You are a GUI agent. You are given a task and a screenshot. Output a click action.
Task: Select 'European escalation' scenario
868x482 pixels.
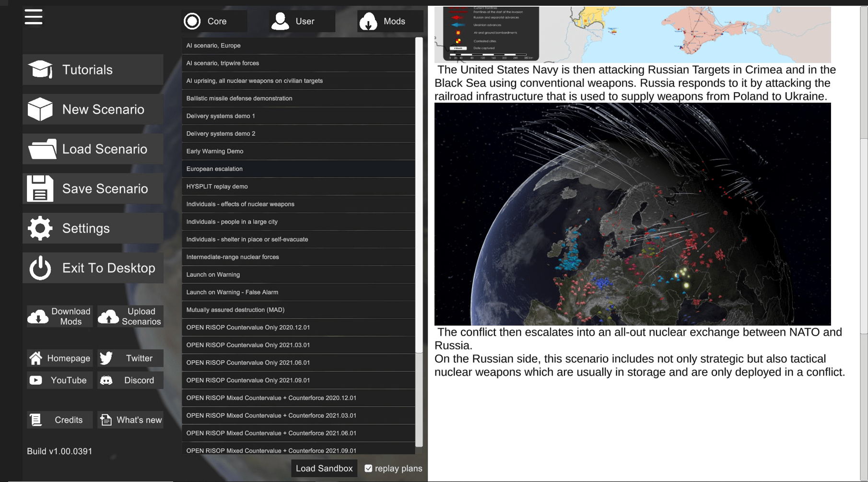(298, 169)
